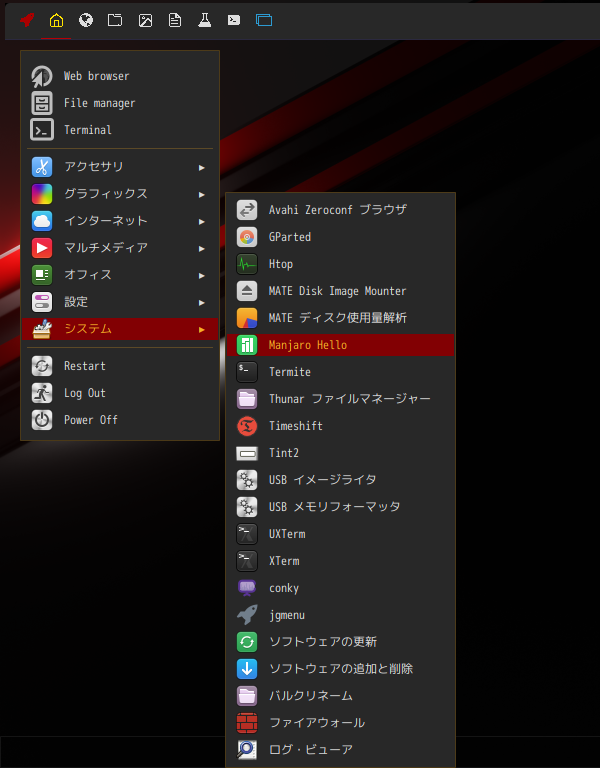
Task: Expand the アクセサリ submenu arrow
Action: pos(201,168)
